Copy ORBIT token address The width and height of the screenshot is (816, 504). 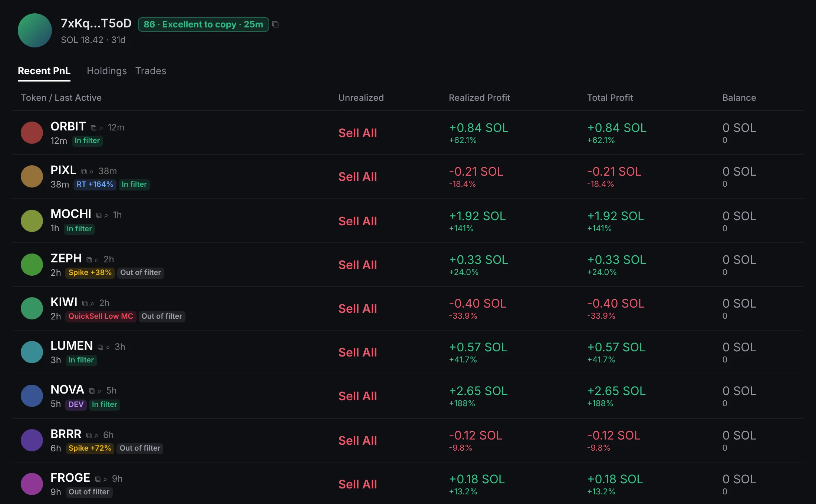click(x=93, y=128)
